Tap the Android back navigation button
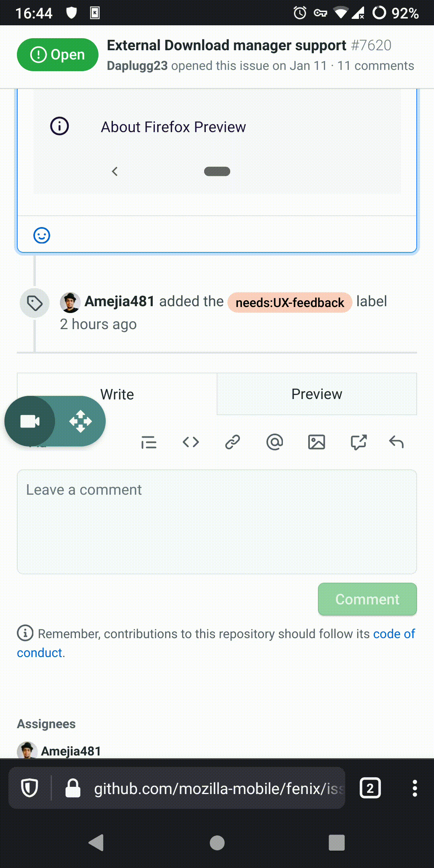 pos(96,843)
